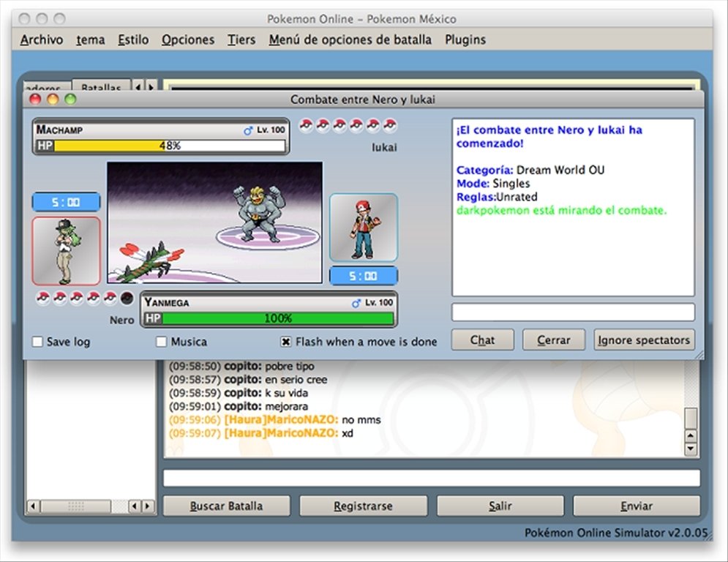728x562 pixels.
Task: Open the tema menu
Action: [91, 40]
